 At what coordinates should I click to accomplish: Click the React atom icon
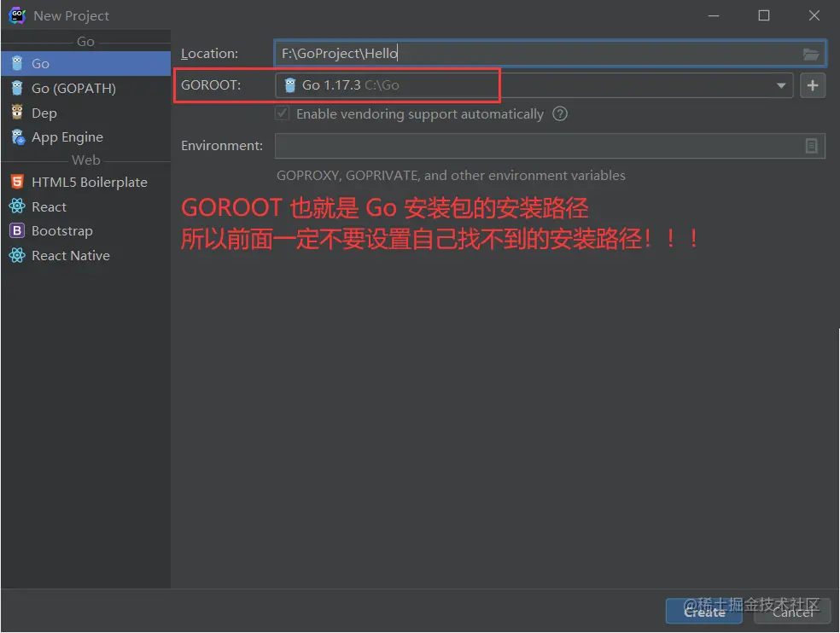(x=17, y=206)
